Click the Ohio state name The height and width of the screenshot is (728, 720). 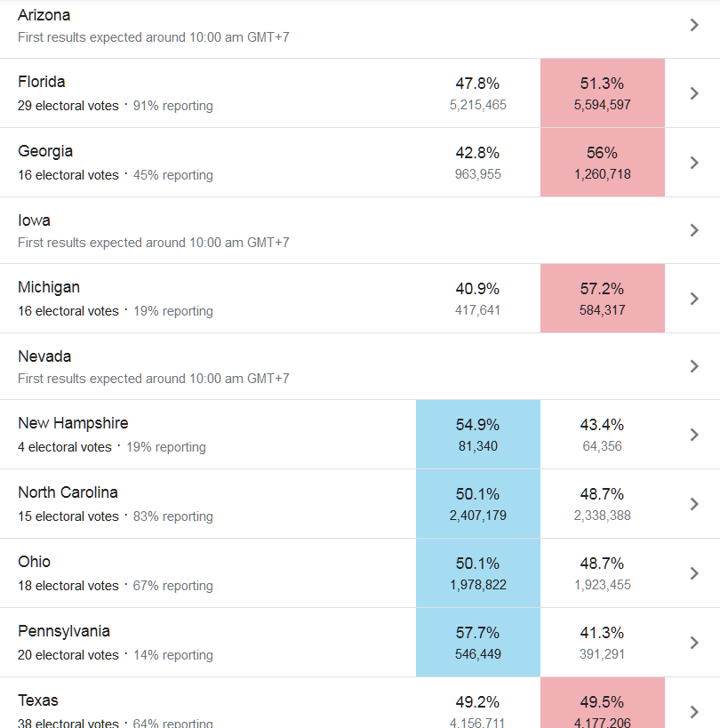click(x=35, y=562)
